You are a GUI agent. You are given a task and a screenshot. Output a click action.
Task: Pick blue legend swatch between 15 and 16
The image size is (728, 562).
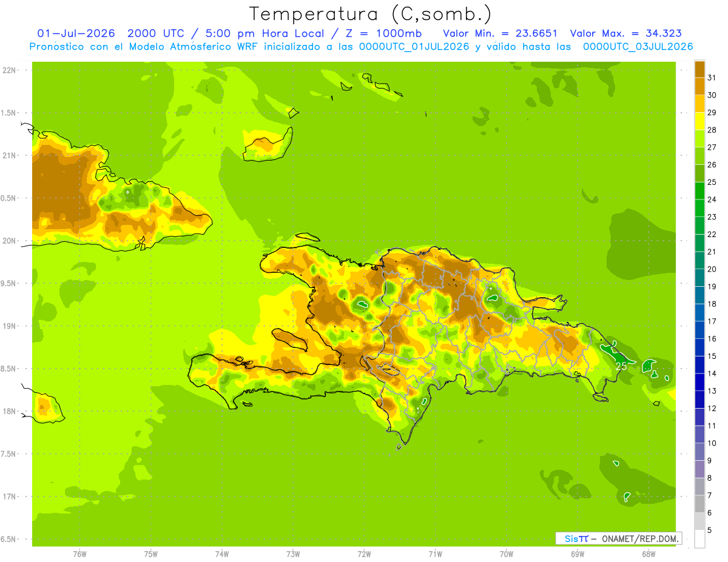(x=699, y=347)
